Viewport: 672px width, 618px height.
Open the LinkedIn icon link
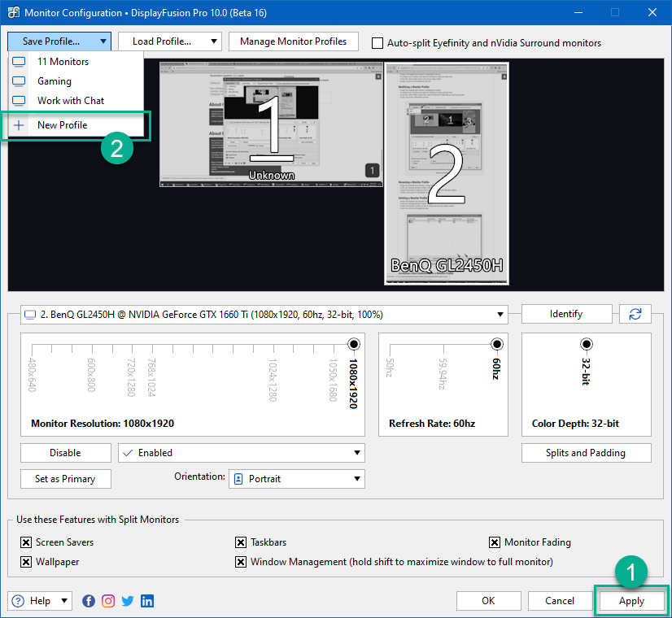pyautogui.click(x=147, y=601)
